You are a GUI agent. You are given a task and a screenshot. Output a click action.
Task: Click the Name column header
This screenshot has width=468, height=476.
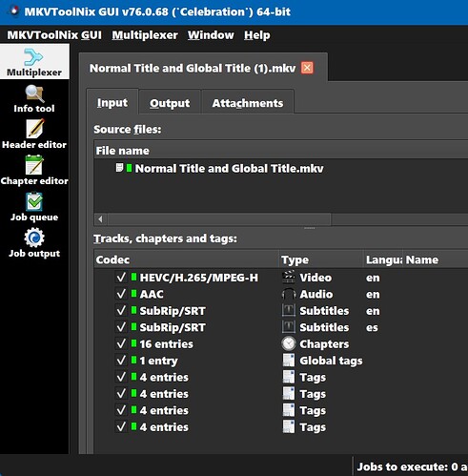pyautogui.click(x=436, y=259)
